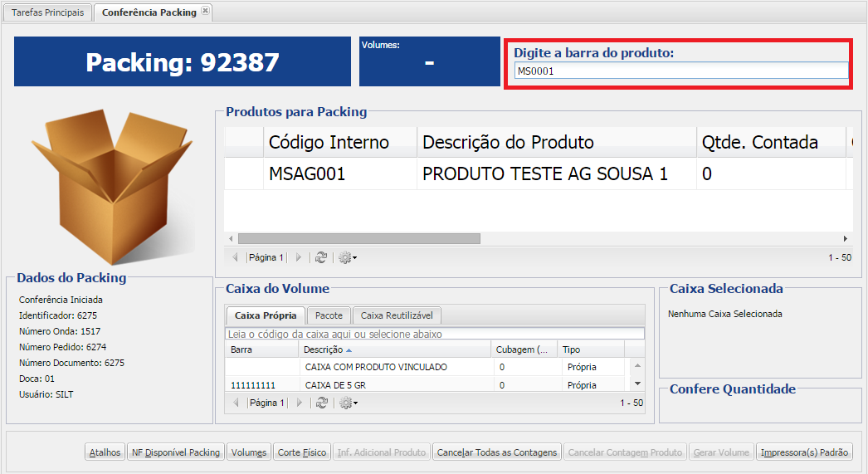Click the Volumes counter panel
Image resolution: width=868 pixels, height=474 pixels.
pos(430,61)
